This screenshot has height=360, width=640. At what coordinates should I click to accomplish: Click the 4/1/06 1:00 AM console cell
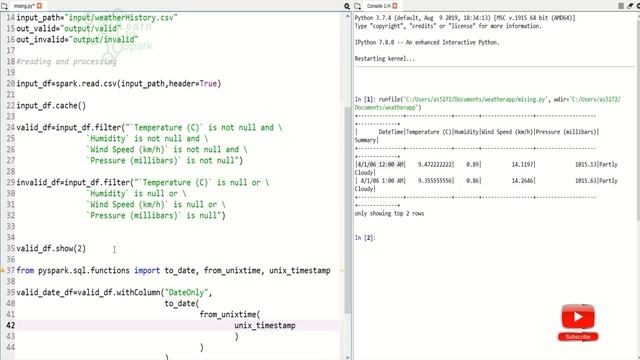382,181
